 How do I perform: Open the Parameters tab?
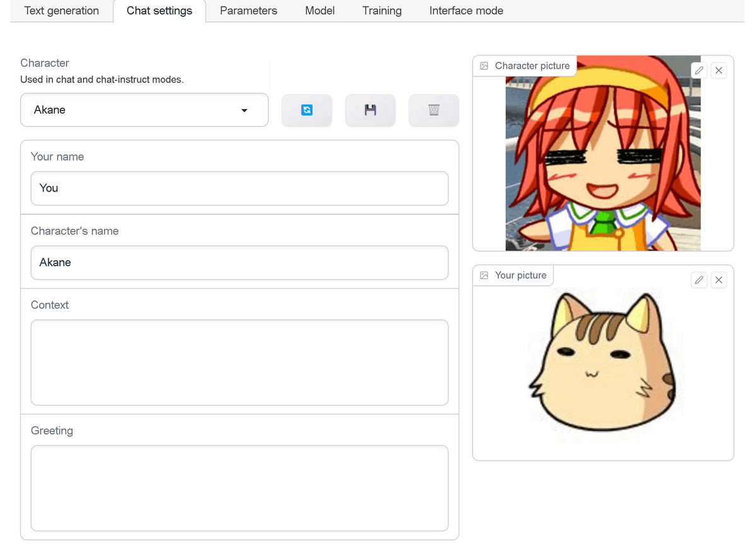(x=248, y=11)
